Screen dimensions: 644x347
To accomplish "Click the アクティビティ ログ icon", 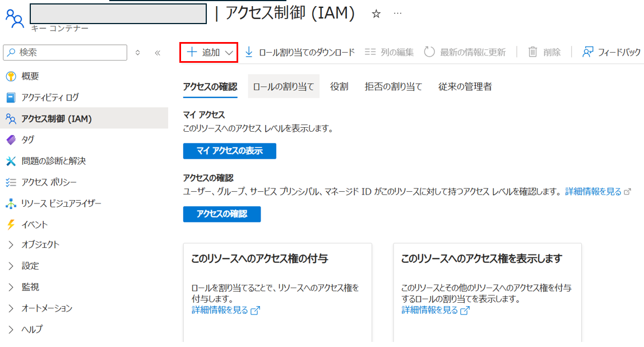I will tap(11, 98).
